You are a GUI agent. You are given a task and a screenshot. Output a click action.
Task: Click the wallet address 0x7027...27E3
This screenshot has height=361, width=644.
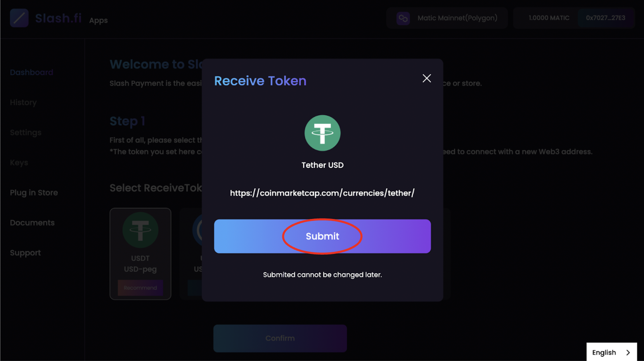(605, 18)
